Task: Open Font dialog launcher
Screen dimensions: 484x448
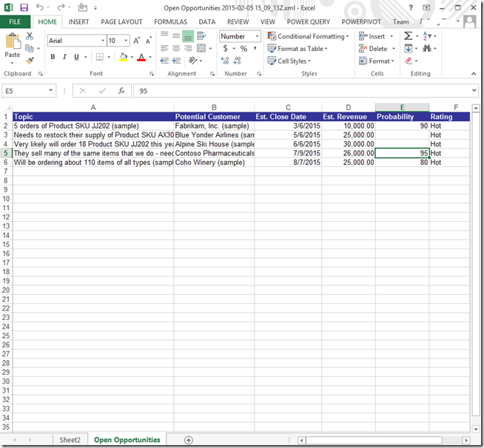Action: coord(152,74)
